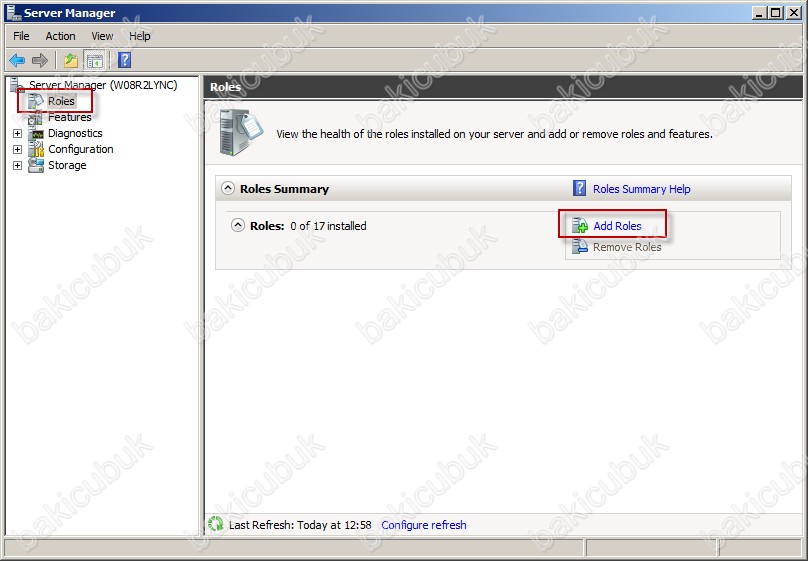Click the Roles tree icon
Viewport: 808px width, 561px height.
click(36, 101)
